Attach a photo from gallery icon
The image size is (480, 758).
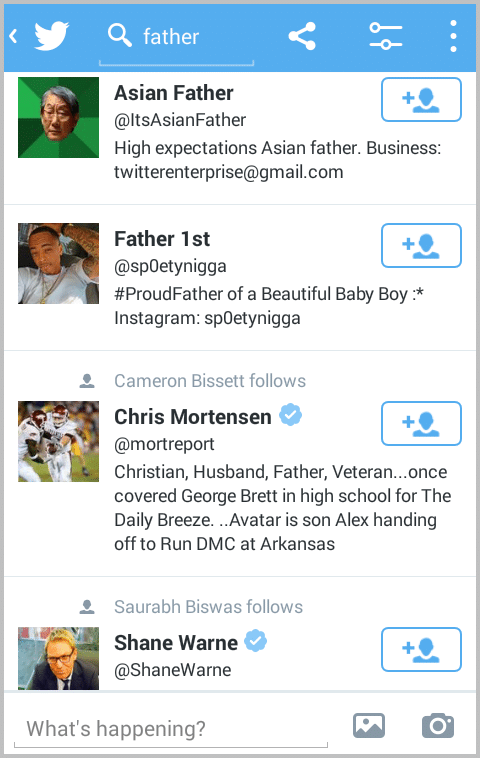369,726
